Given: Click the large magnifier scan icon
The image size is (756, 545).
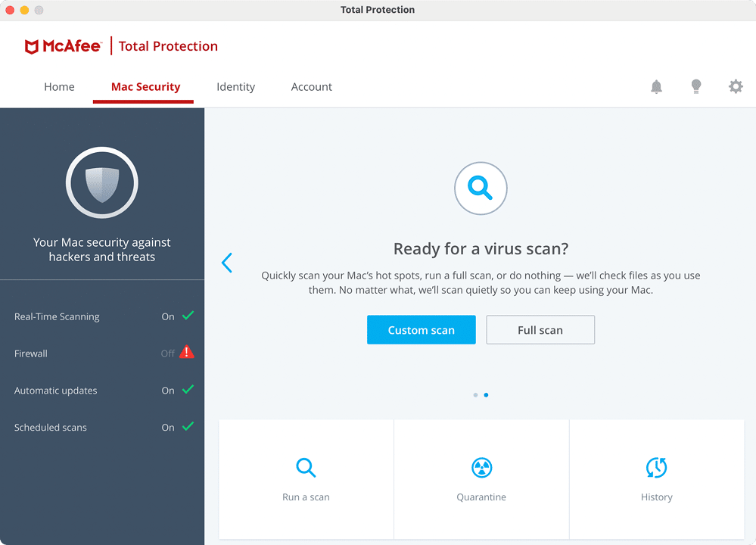Looking at the screenshot, I should (481, 188).
